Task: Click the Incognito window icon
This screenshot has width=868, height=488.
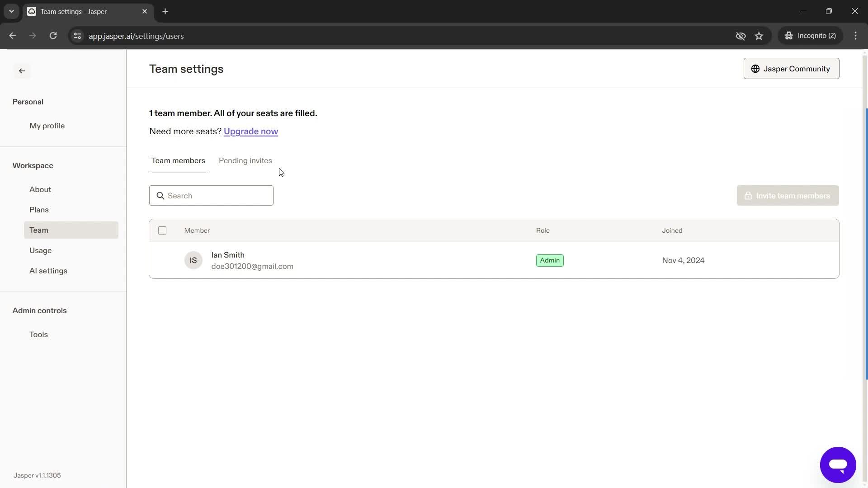Action: pos(789,36)
